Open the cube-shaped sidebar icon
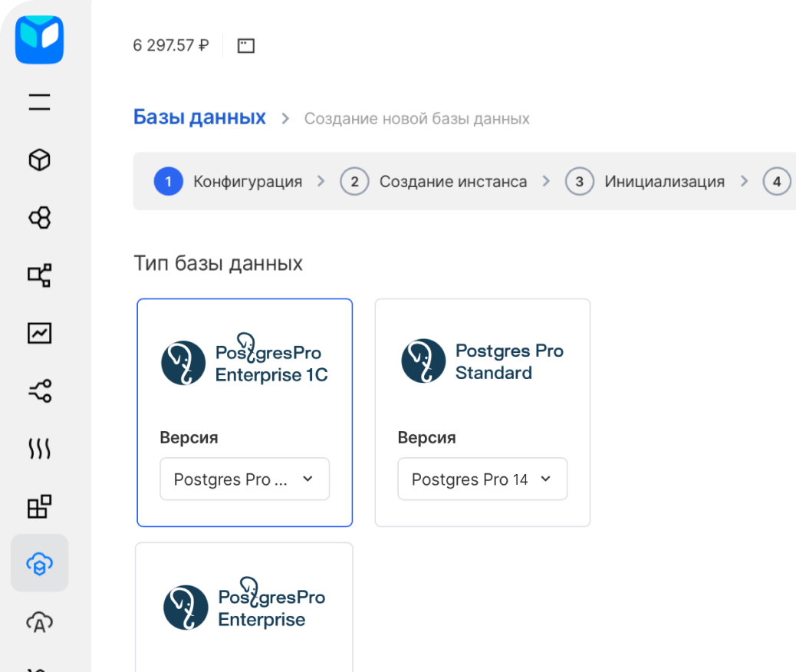Image resolution: width=796 pixels, height=672 pixels. coord(40,160)
